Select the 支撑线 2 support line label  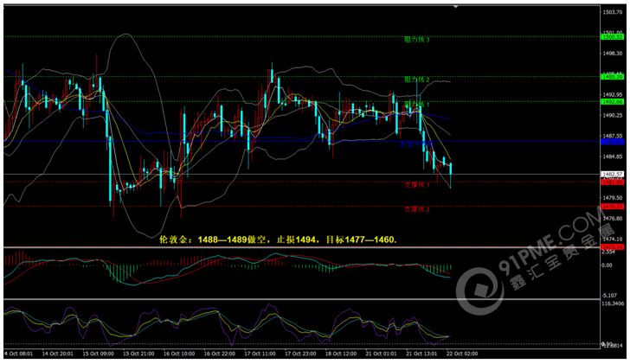(x=417, y=209)
